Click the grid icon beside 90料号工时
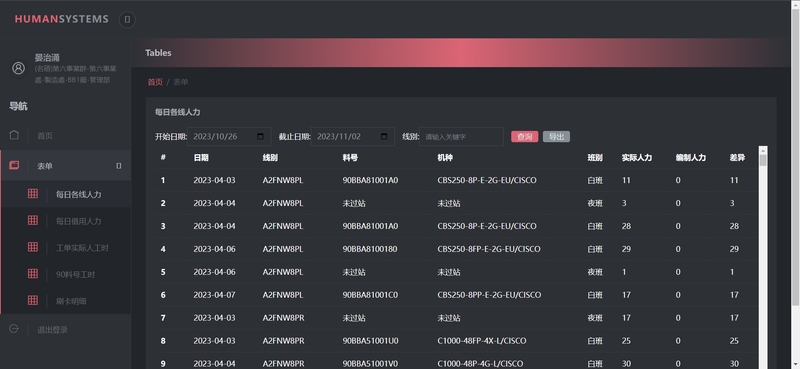This screenshot has height=369, width=800. pos(33,274)
